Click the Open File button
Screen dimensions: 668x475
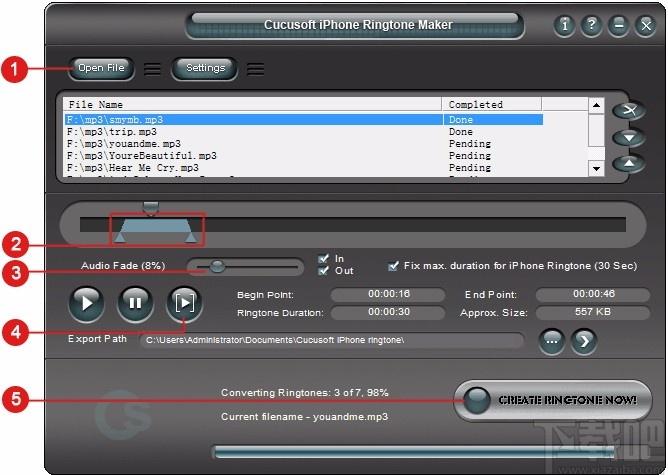click(x=101, y=68)
